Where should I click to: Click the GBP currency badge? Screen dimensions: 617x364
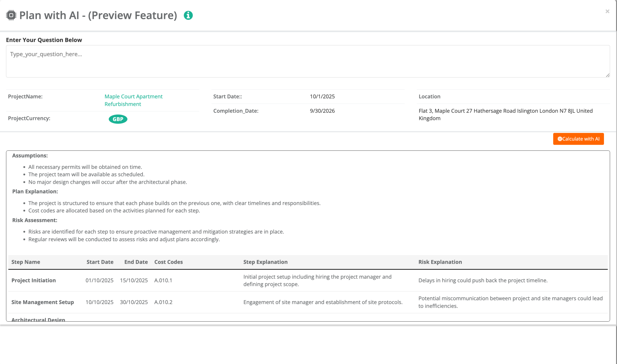point(118,119)
